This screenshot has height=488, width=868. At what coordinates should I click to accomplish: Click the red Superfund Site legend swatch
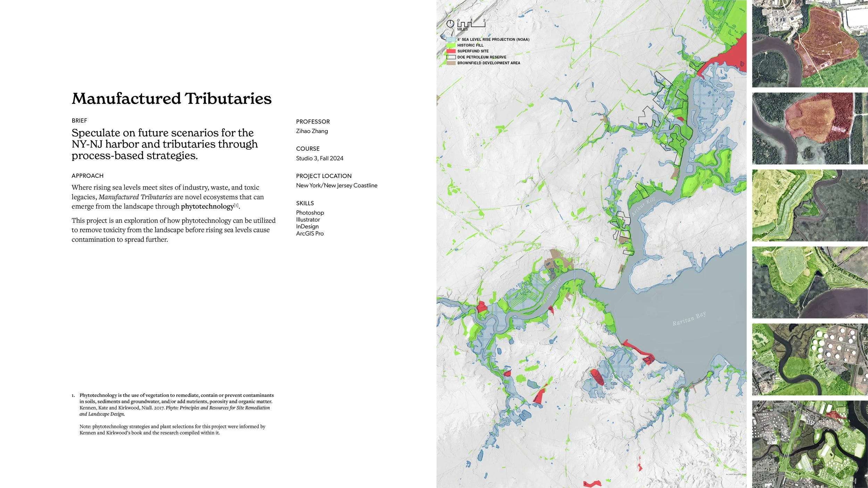point(451,51)
